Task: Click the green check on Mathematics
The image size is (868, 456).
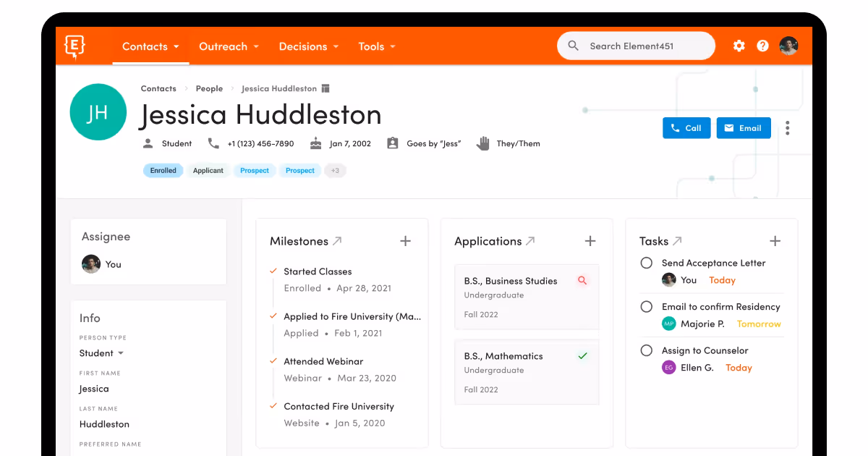Action: click(582, 356)
